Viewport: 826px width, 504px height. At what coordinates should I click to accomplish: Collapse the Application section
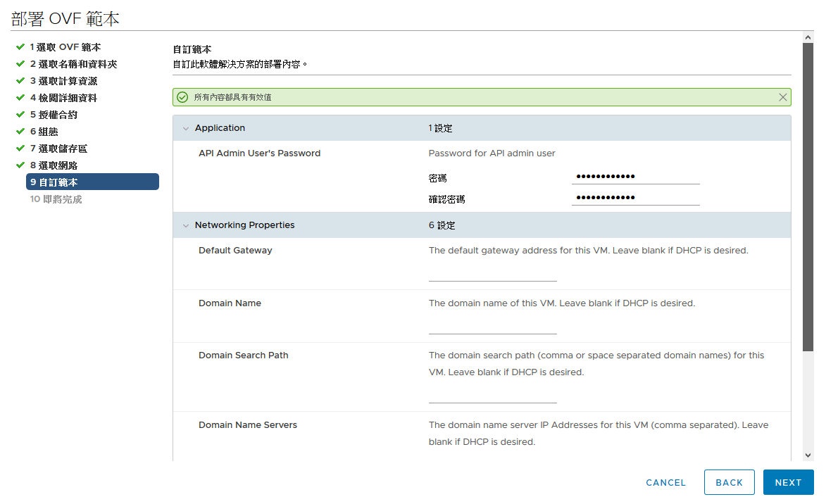(x=185, y=129)
